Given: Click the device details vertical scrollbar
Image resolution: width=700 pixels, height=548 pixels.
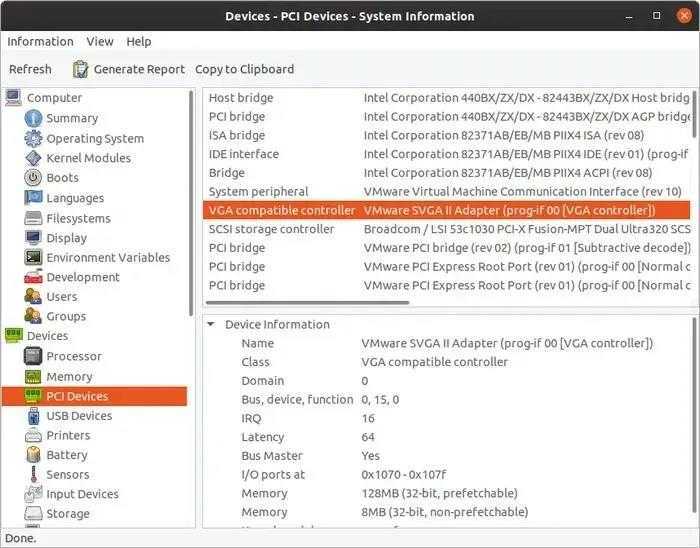Looking at the screenshot, I should click(694, 416).
